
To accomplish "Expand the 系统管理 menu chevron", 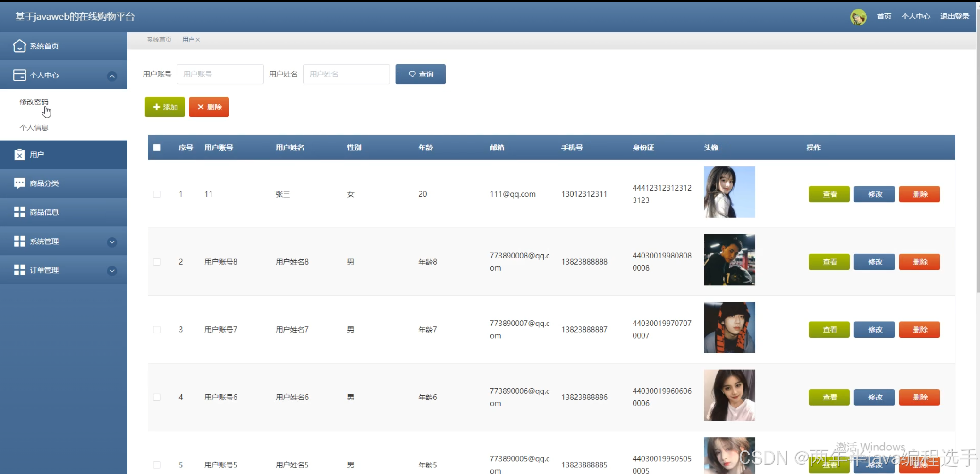I will click(x=112, y=242).
